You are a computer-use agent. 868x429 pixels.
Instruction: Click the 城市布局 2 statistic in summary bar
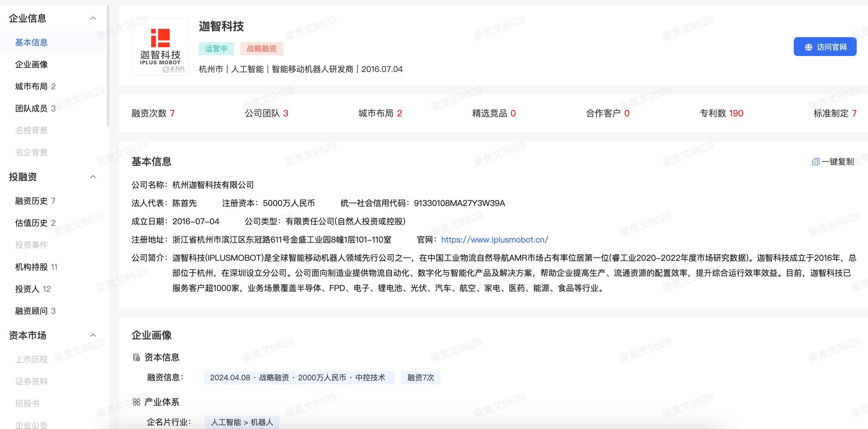pos(380,113)
